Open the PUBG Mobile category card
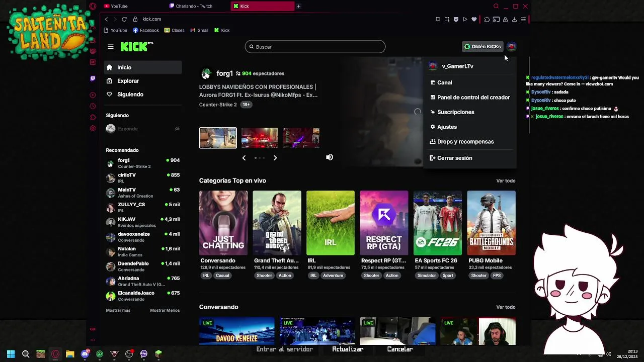 pyautogui.click(x=492, y=223)
